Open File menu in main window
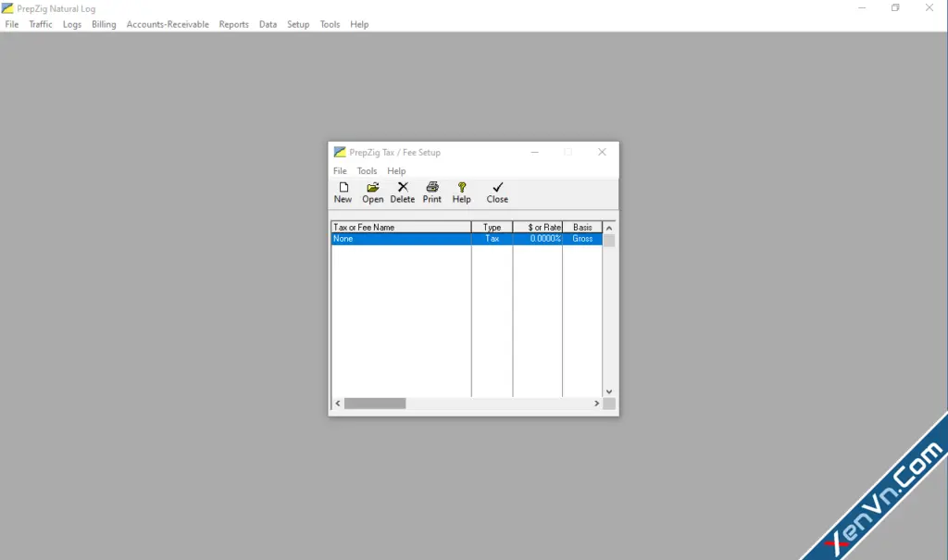The image size is (948, 560). pyautogui.click(x=11, y=24)
